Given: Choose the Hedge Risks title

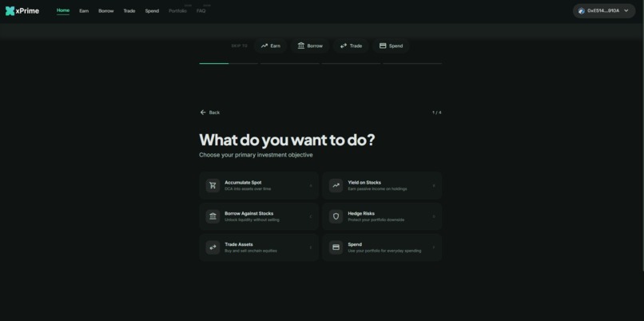Looking at the screenshot, I should [x=361, y=213].
